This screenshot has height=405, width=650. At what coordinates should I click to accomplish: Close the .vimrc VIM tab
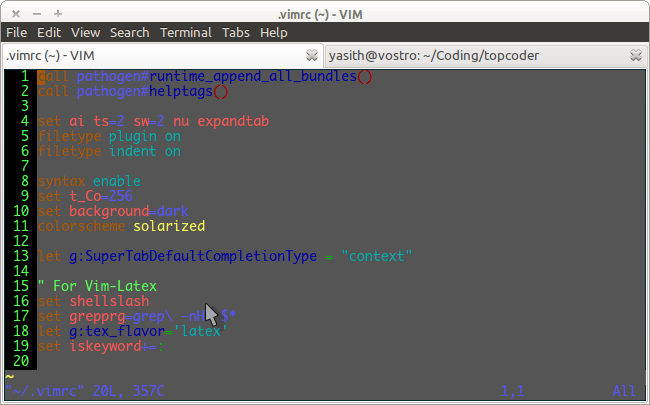(312, 54)
